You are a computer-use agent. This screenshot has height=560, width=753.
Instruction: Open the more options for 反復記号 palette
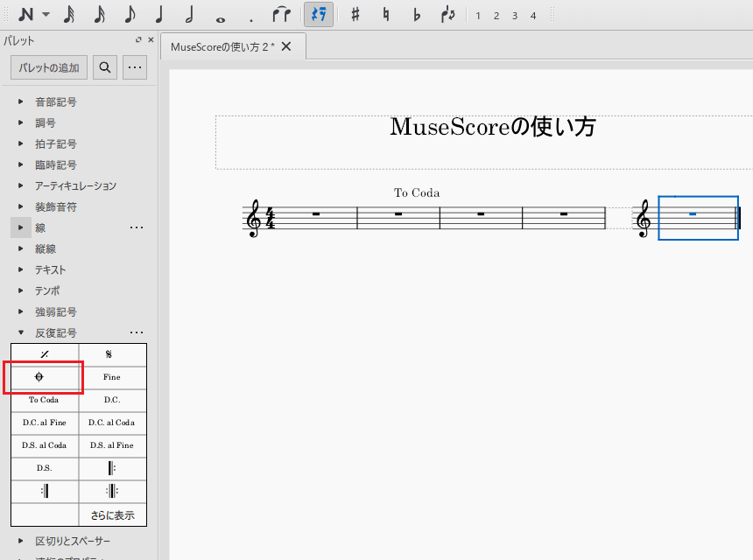click(x=137, y=332)
